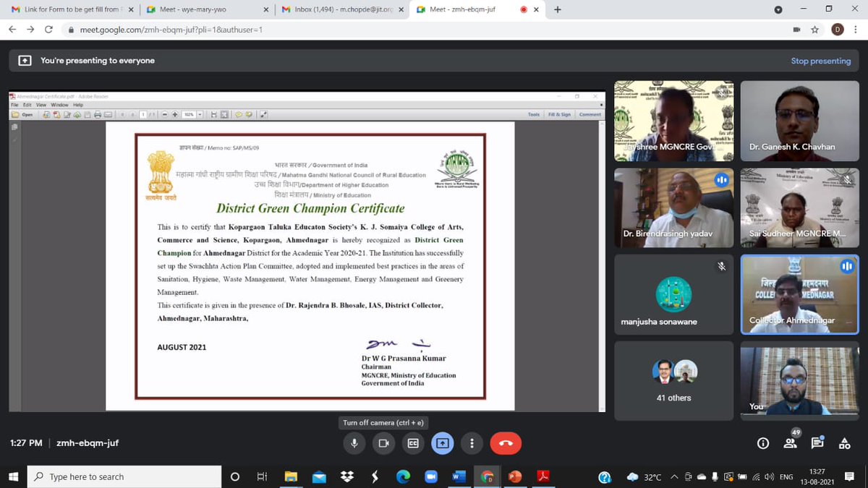Open PowerPoint from taskbar

point(515,476)
